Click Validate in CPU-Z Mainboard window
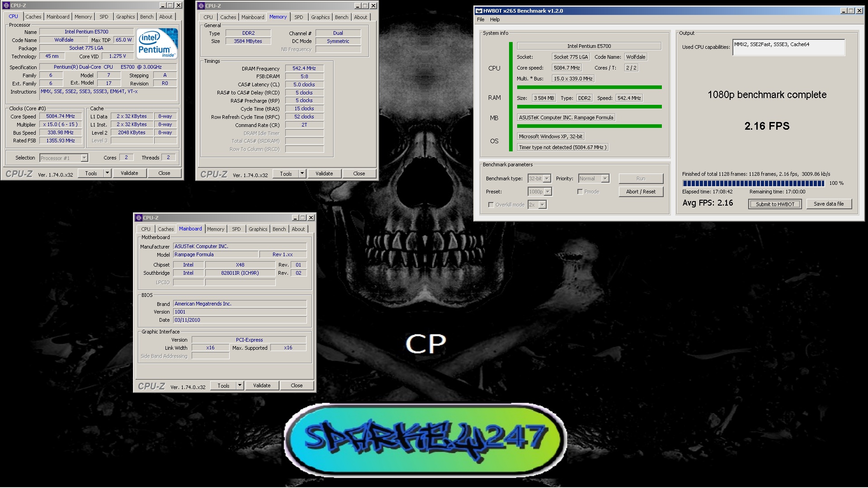This screenshot has width=868, height=488. 262,385
